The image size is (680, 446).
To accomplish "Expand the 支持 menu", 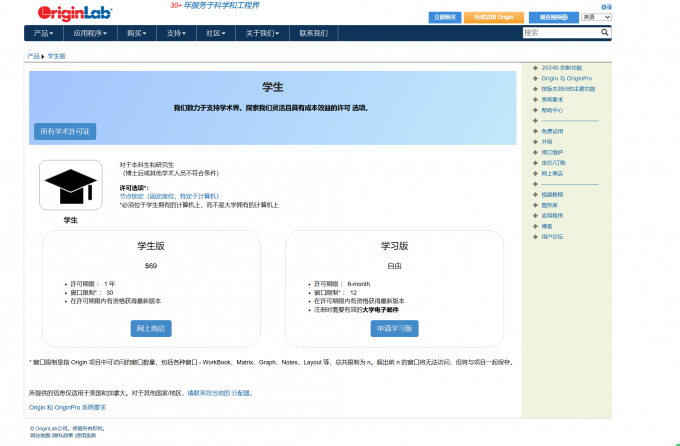I will tap(176, 33).
